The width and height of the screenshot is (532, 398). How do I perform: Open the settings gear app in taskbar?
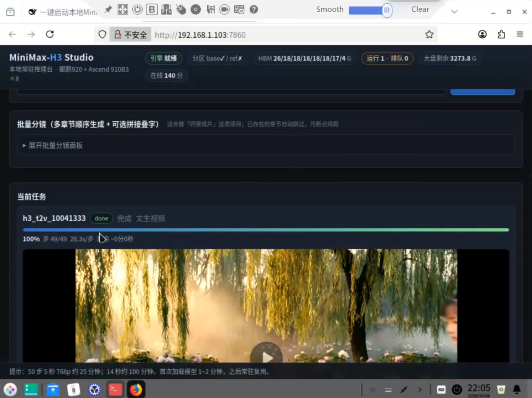pos(94,389)
